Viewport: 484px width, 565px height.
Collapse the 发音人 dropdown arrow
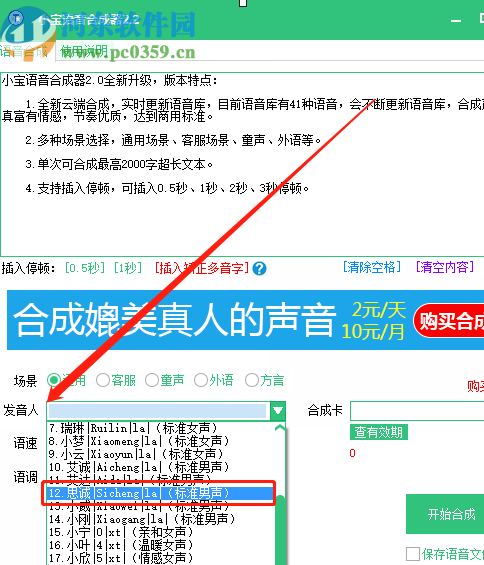(x=277, y=410)
